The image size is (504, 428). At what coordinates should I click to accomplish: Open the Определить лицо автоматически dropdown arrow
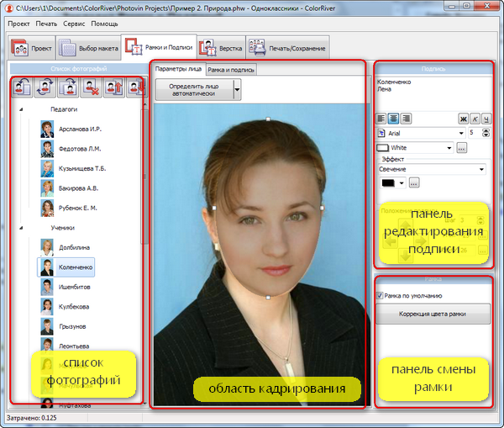pyautogui.click(x=237, y=89)
